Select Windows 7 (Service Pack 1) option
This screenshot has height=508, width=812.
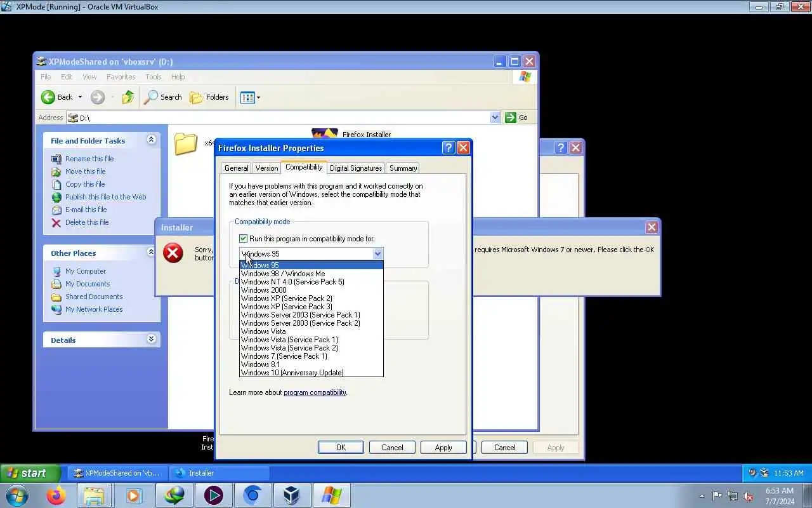point(311,356)
